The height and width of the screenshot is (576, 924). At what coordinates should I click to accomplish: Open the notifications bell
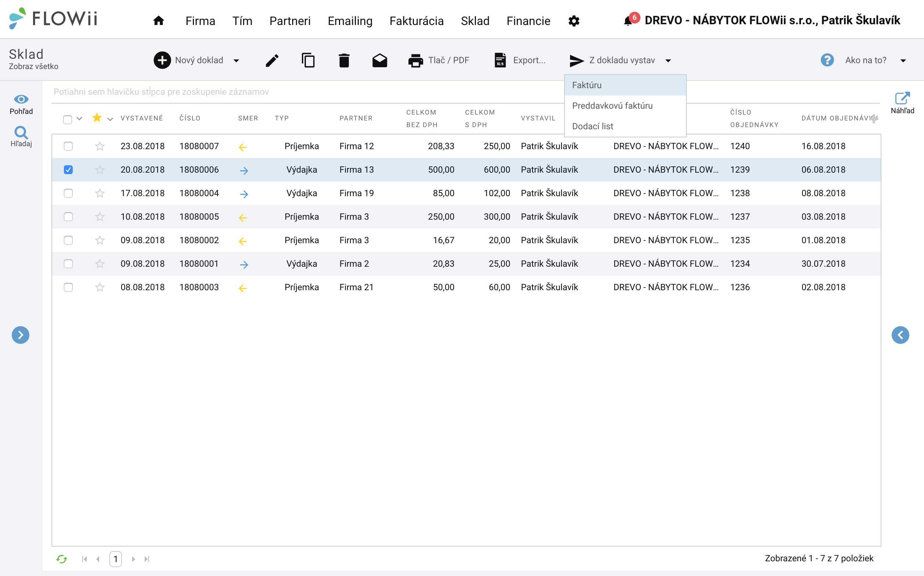pyautogui.click(x=628, y=21)
